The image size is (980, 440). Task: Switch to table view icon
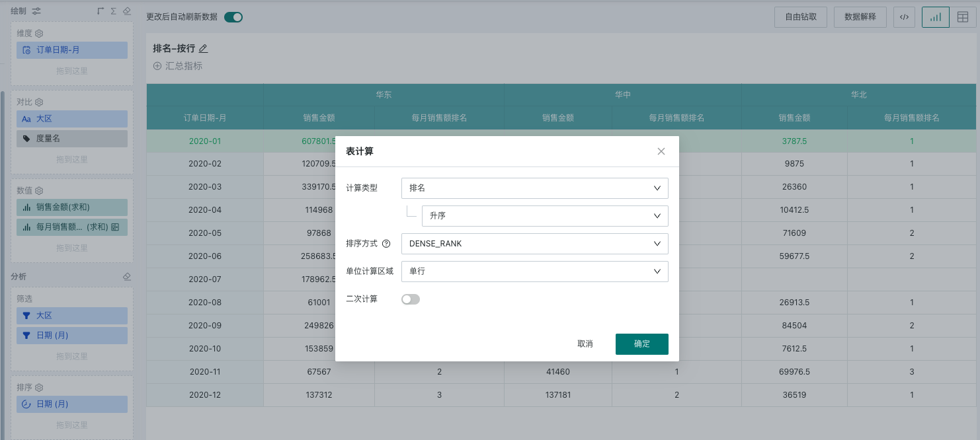pyautogui.click(x=963, y=17)
